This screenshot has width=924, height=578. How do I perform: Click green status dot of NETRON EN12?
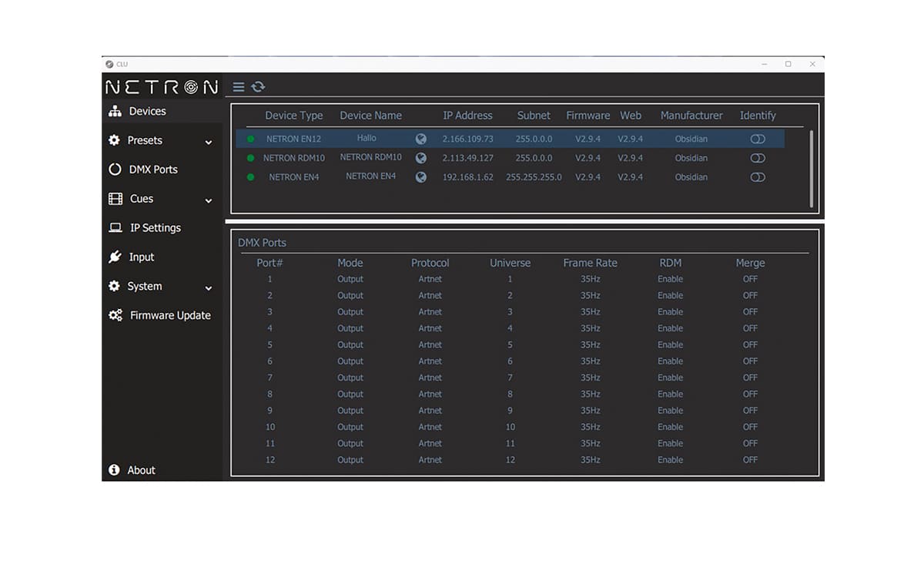(x=250, y=139)
